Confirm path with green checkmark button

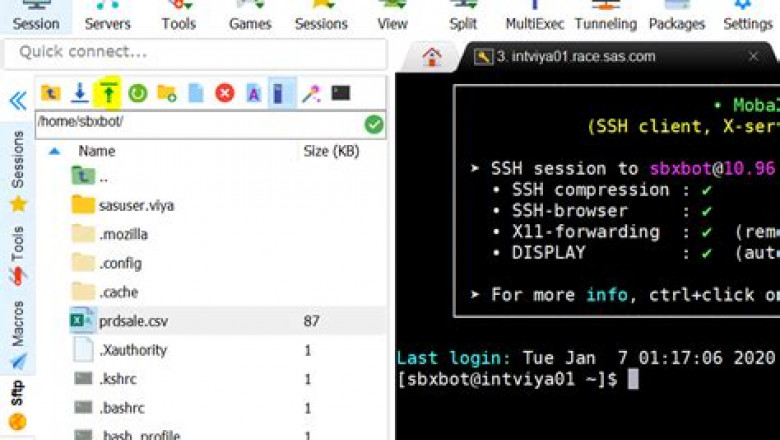pos(374,124)
